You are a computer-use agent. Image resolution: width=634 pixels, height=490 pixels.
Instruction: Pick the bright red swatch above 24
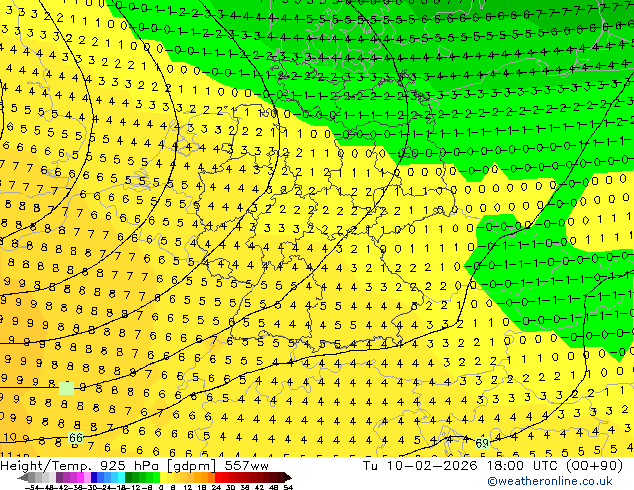[x=218, y=477]
